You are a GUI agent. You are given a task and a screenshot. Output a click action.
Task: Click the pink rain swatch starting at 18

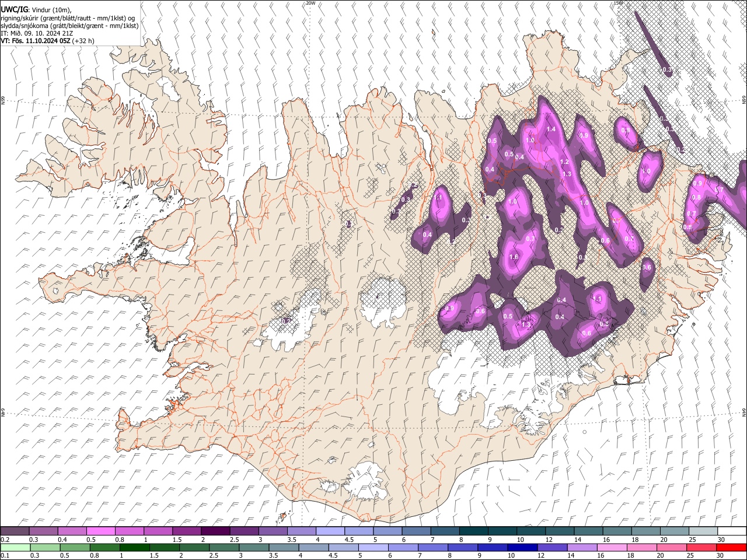tap(642, 547)
